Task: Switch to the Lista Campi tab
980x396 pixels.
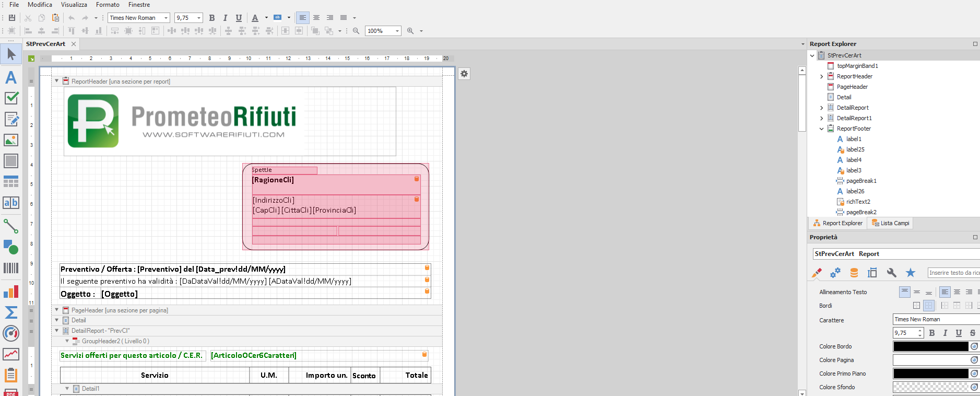Action: tap(891, 223)
